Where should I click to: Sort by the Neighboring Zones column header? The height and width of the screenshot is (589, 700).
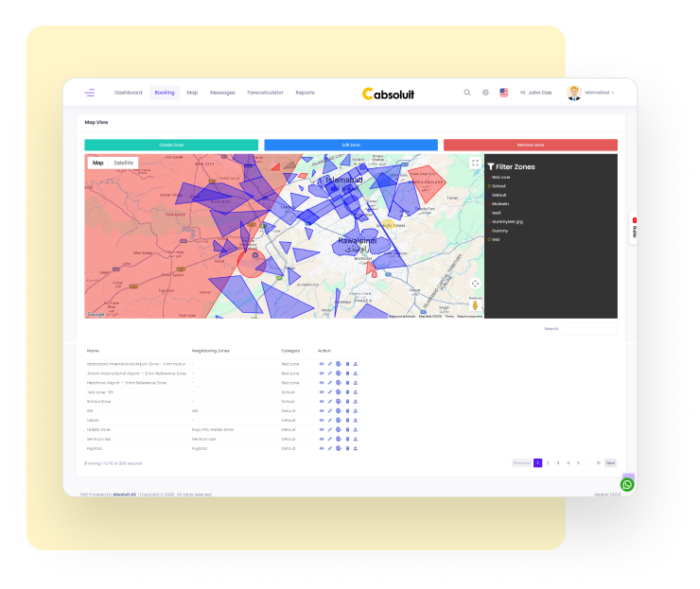click(x=210, y=351)
